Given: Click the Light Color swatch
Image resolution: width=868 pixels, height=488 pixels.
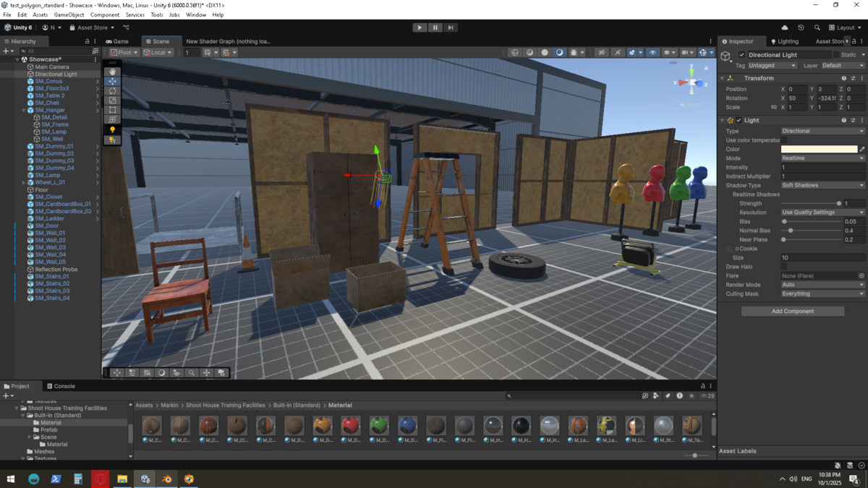Looking at the screenshot, I should (x=819, y=149).
